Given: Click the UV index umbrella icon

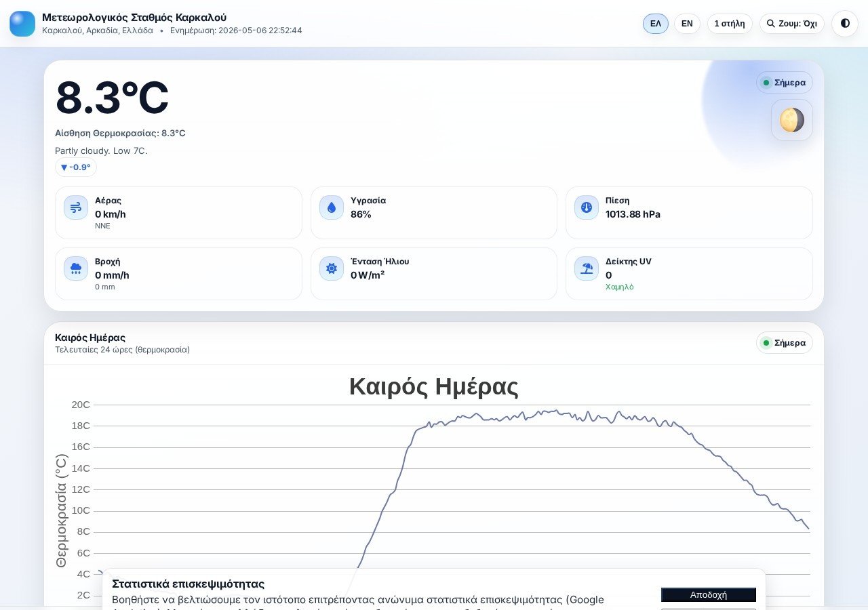Looking at the screenshot, I should tap(587, 268).
